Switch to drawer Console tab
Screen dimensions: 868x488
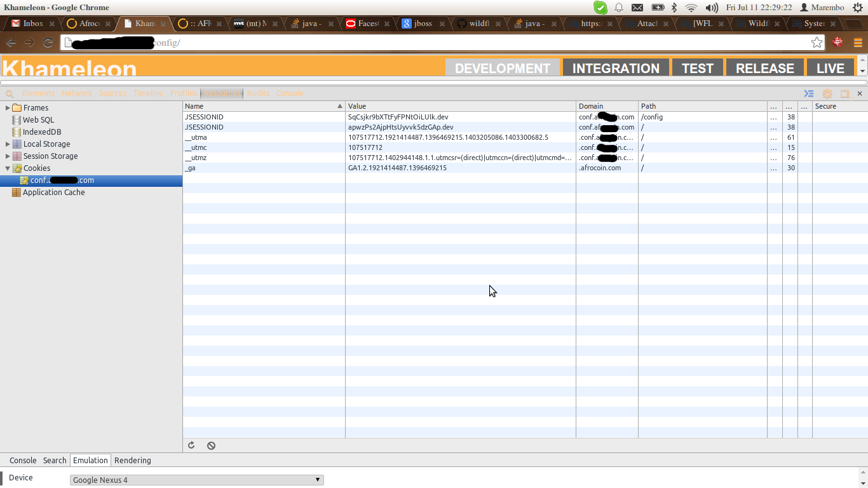(23, 461)
